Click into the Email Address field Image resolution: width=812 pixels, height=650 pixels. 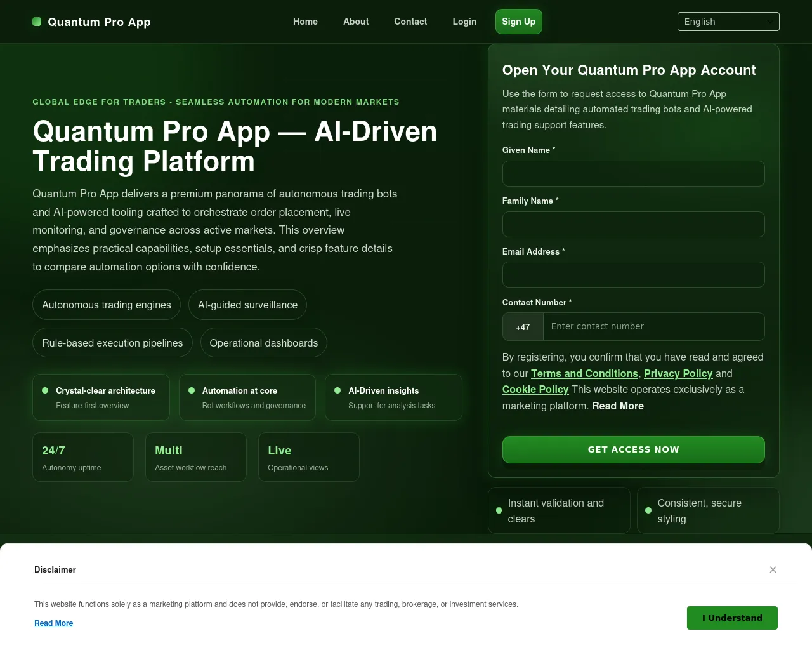pyautogui.click(x=633, y=275)
